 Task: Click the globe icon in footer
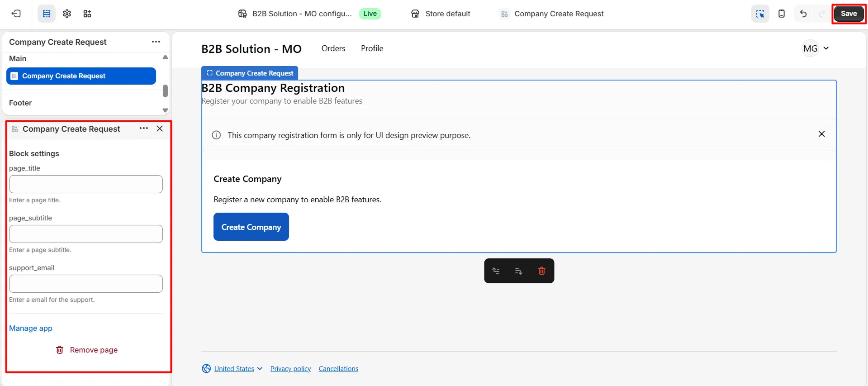206,369
